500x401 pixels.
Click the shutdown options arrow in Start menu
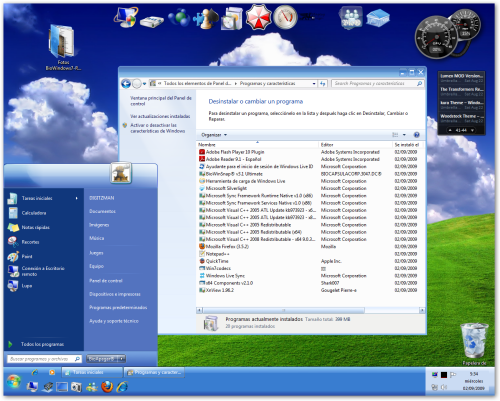click(x=122, y=359)
